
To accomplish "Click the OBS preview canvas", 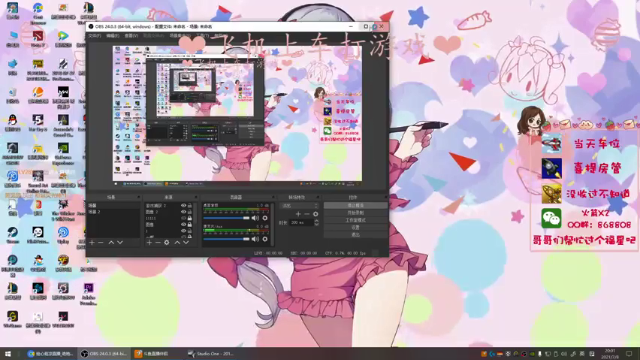I will point(237,113).
